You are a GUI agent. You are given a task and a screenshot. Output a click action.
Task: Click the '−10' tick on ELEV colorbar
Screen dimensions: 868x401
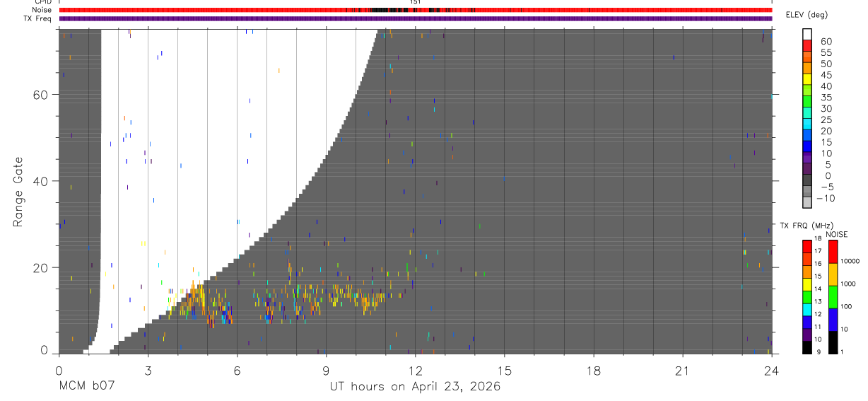824,198
